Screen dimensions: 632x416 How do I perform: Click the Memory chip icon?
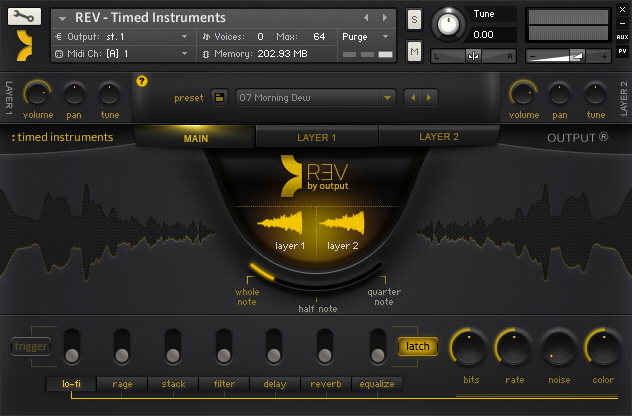(206, 54)
